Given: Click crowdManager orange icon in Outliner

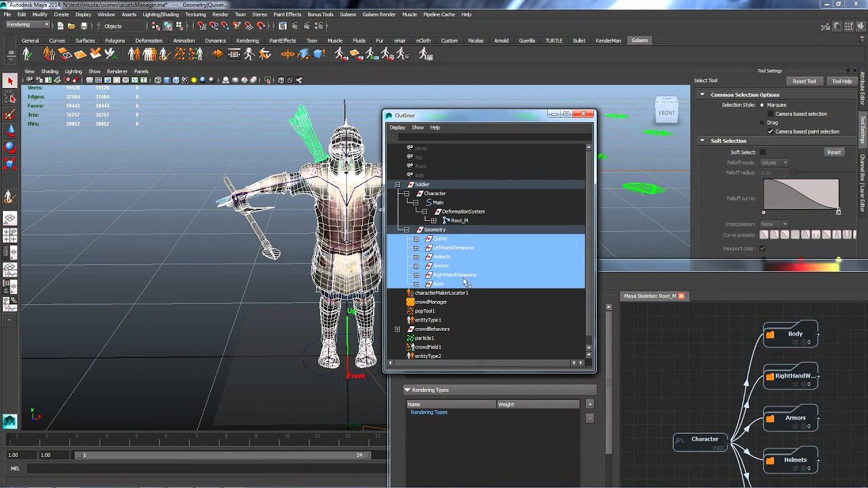Looking at the screenshot, I should (x=410, y=302).
